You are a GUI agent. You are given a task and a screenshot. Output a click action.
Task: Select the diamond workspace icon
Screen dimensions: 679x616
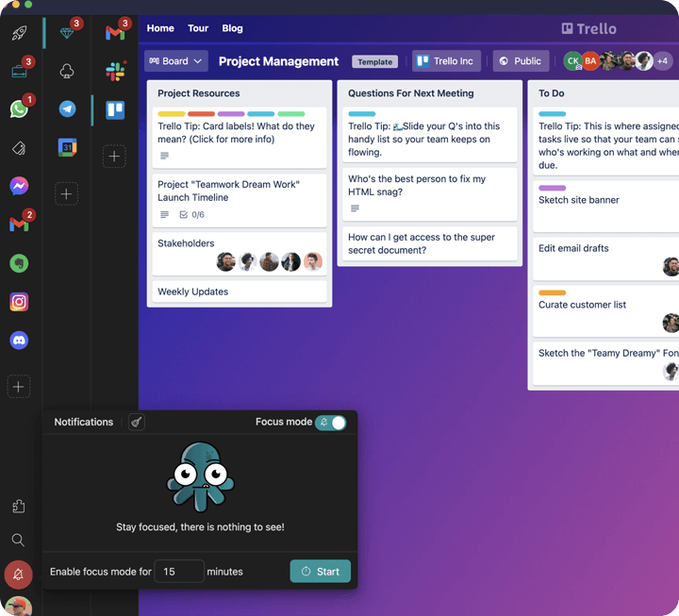click(67, 33)
